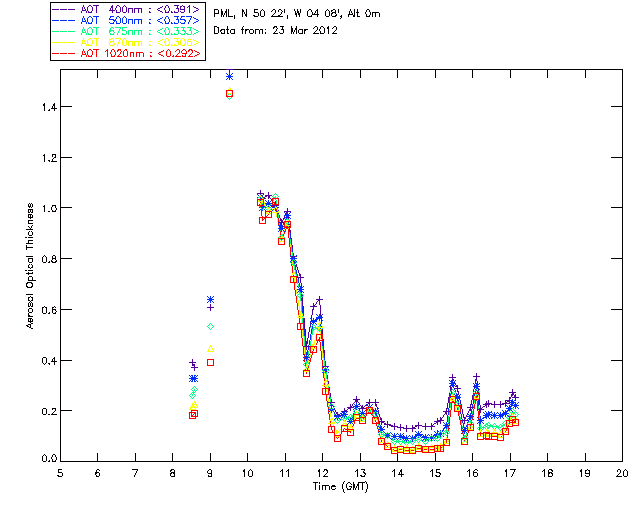
Task: Click the blue asterisk marker at 9 GMT
Action: (x=210, y=300)
